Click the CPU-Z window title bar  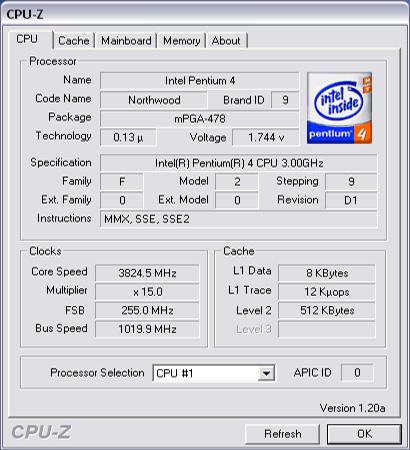click(205, 14)
